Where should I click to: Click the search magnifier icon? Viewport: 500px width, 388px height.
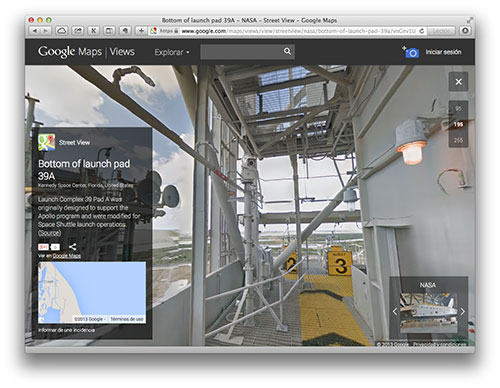287,51
